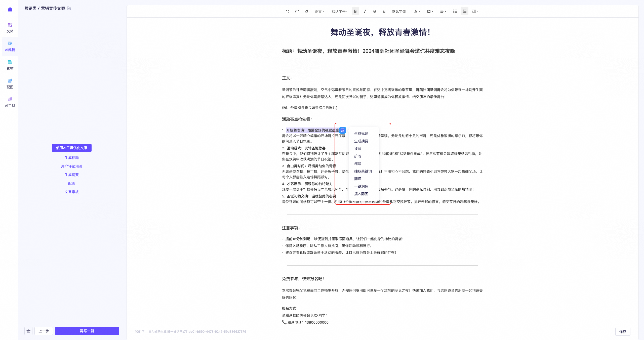Choose 续写 in the popup menu
Viewport: 644px width, 340px height.
358,149
